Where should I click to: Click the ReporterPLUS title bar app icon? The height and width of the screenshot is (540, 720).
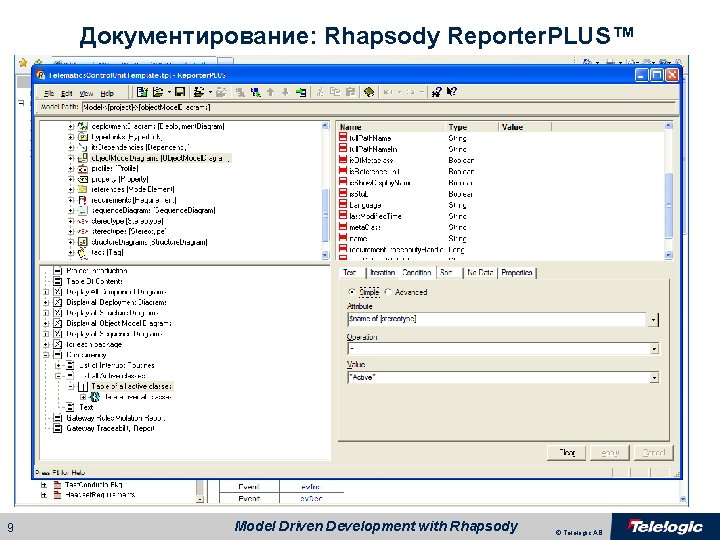tap(41, 75)
